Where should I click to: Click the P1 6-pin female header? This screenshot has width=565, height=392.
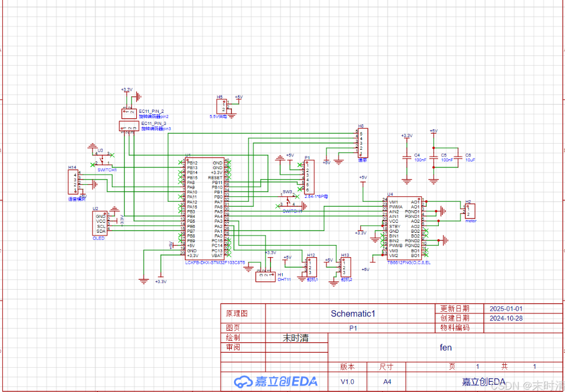tap(308, 176)
